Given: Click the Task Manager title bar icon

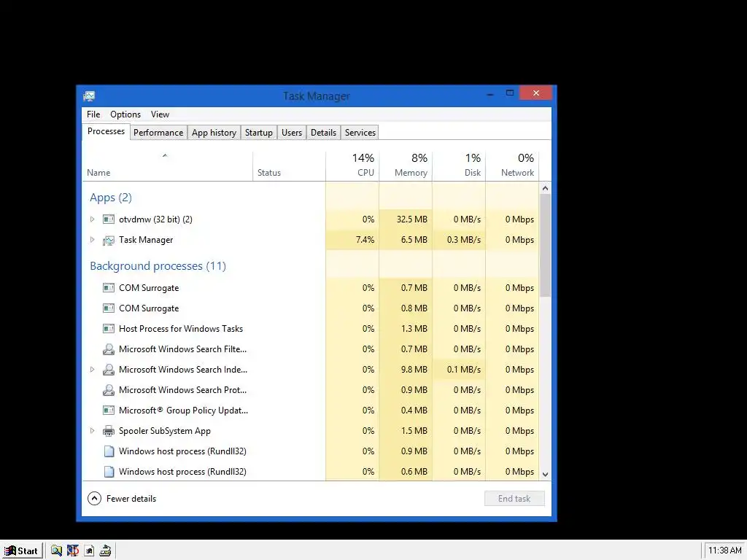Looking at the screenshot, I should pyautogui.click(x=89, y=96).
